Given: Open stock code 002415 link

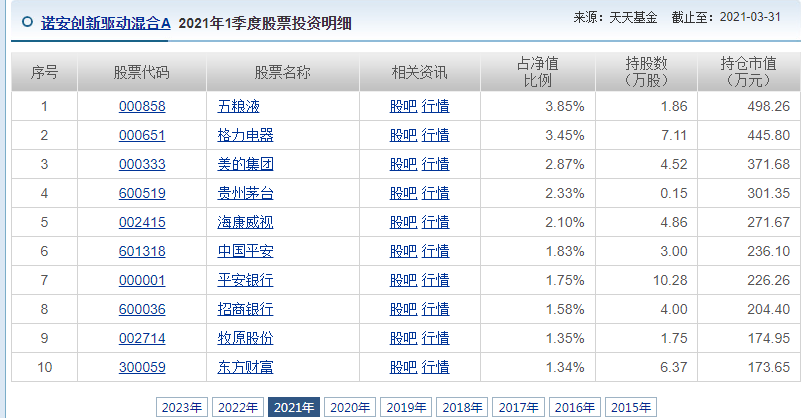Looking at the screenshot, I should pyautogui.click(x=142, y=222).
